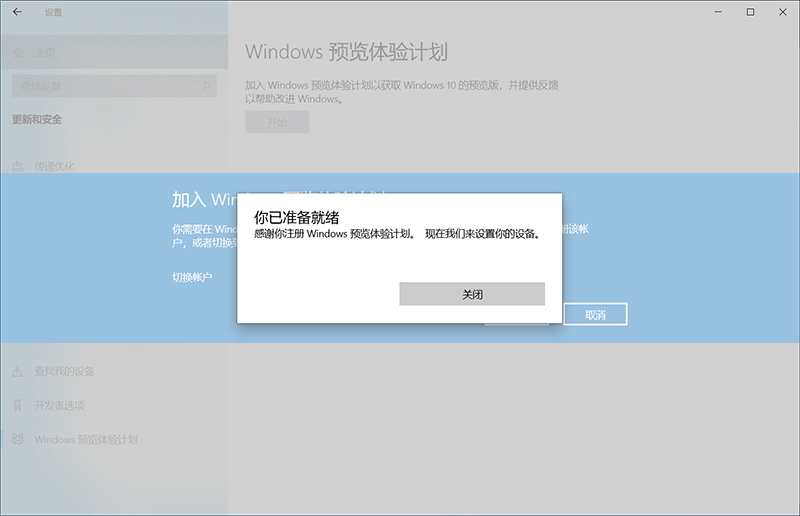Click the 查找我的设备 icon
This screenshot has width=800, height=516.
(18, 371)
